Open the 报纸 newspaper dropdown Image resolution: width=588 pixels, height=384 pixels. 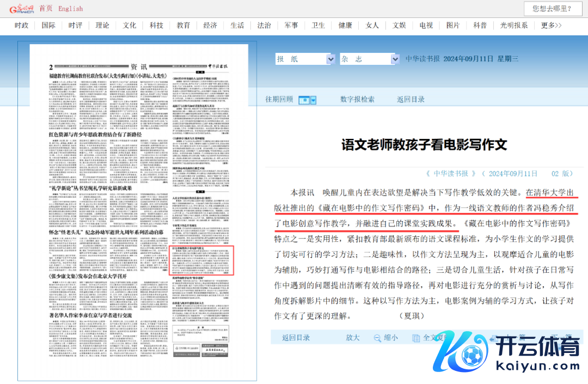305,59
